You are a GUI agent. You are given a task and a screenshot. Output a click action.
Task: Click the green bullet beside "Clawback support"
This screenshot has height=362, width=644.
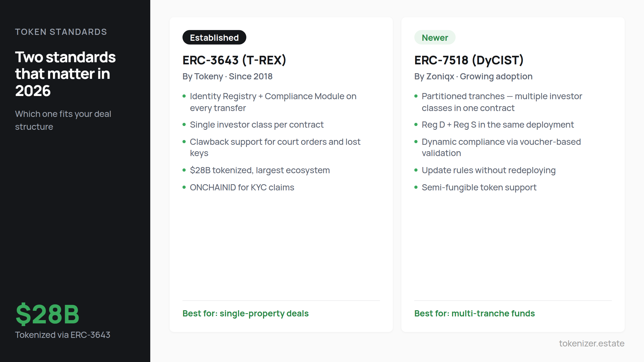coord(184,142)
